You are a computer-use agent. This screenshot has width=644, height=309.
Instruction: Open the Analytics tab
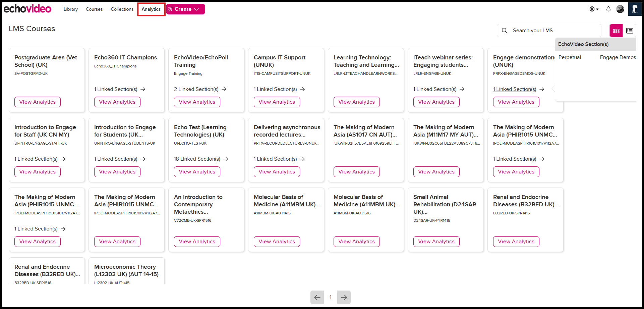(x=151, y=9)
